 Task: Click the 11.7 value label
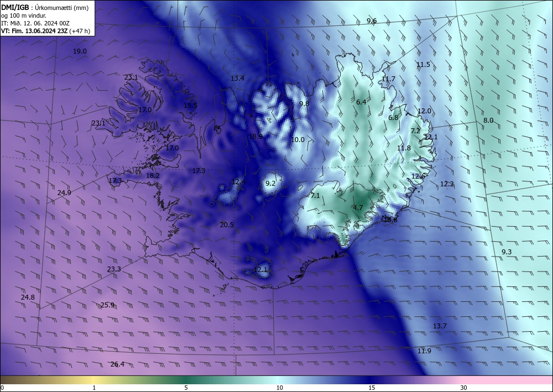[388, 79]
